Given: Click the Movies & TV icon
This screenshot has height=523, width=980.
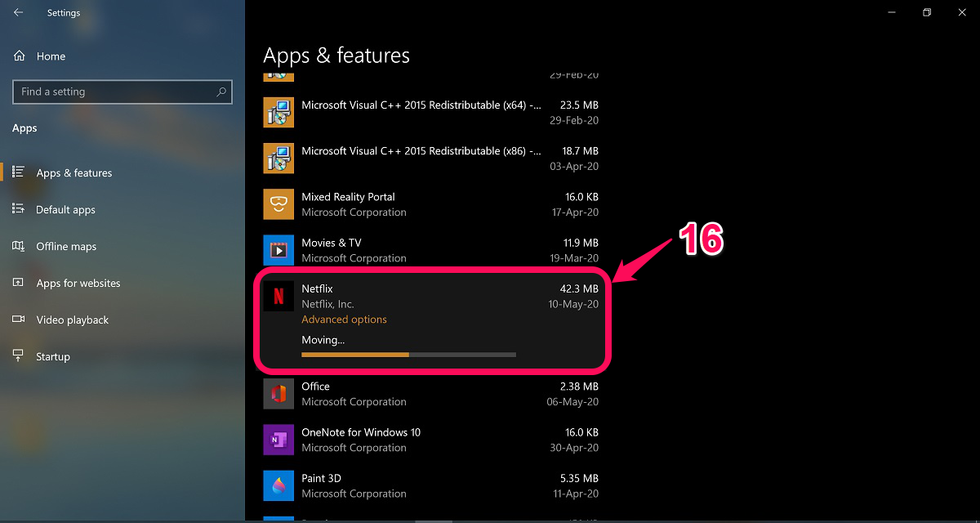Looking at the screenshot, I should coord(278,250).
